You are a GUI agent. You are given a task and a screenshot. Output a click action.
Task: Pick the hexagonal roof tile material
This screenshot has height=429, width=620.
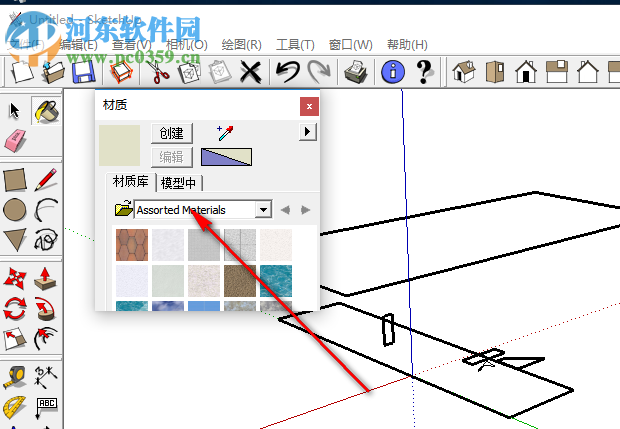coord(132,245)
